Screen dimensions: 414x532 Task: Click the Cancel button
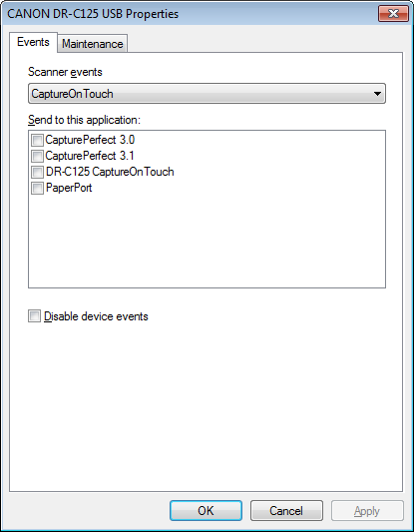click(x=286, y=511)
